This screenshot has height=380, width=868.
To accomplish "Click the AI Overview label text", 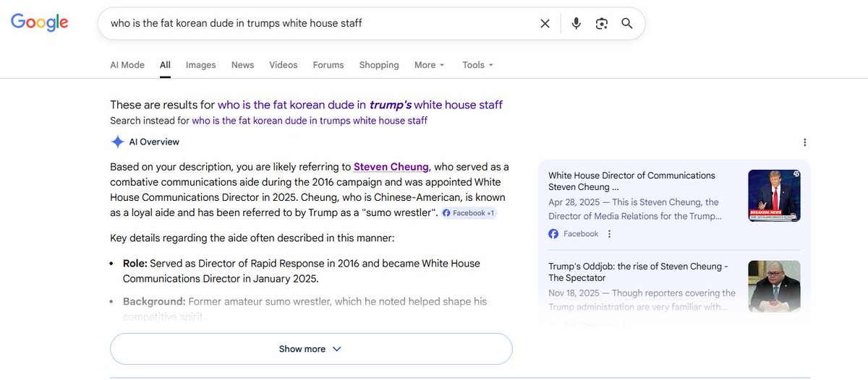I will pyautogui.click(x=154, y=142).
